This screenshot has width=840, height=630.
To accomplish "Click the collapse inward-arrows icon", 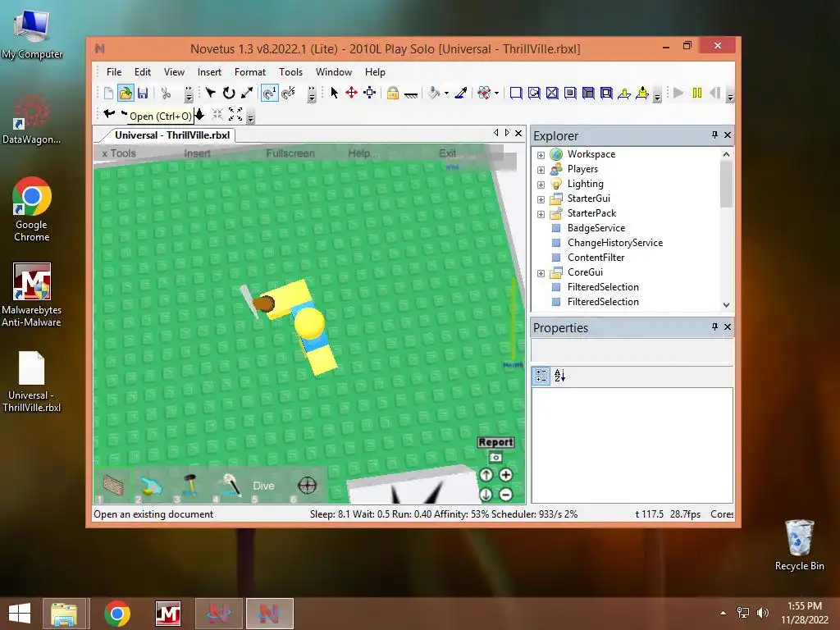I will pyautogui.click(x=217, y=113).
